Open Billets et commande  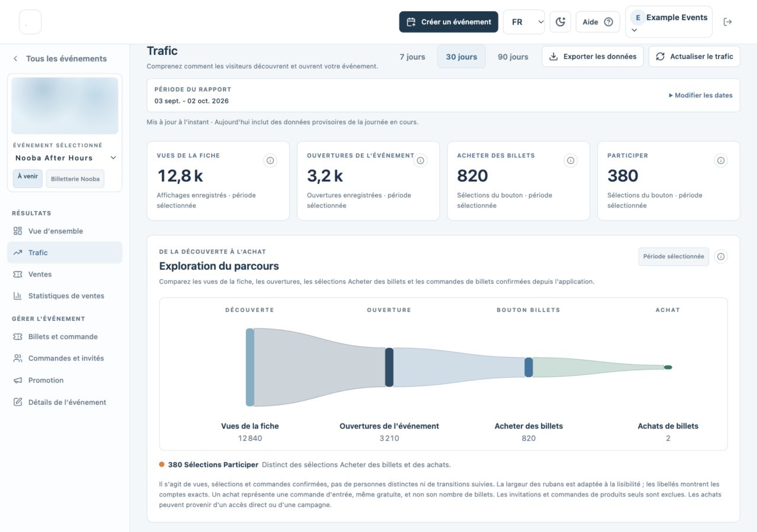click(64, 336)
